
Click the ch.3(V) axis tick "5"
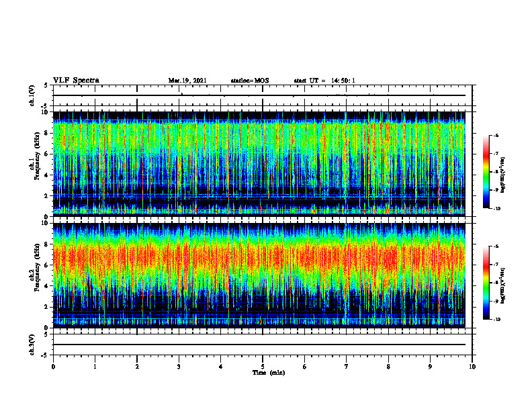pyautogui.click(x=46, y=334)
